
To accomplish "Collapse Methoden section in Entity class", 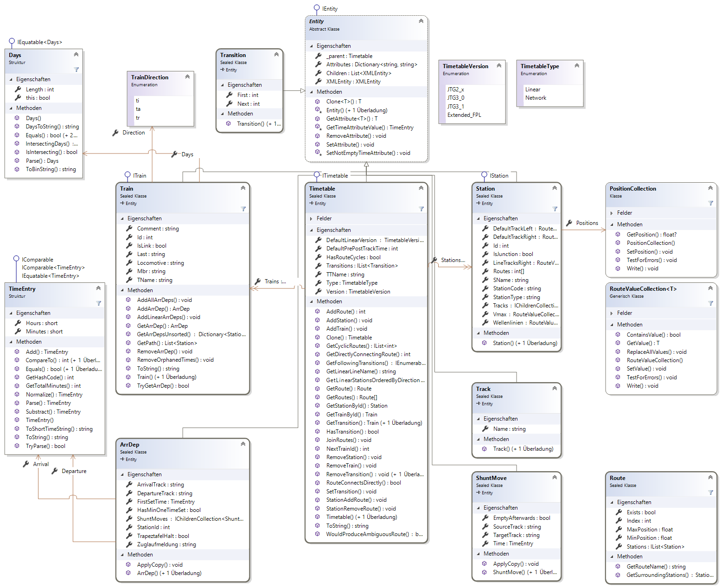I will [311, 92].
